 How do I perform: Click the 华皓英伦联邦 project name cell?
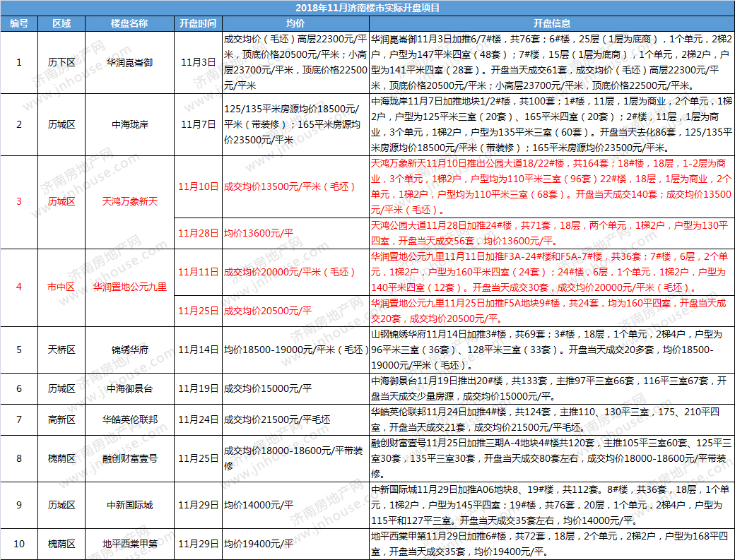click(129, 419)
